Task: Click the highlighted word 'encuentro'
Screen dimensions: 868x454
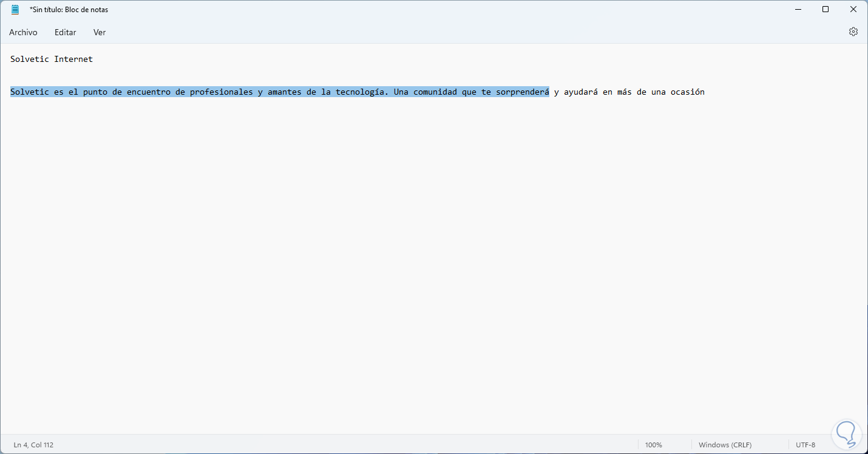Action: [x=149, y=92]
